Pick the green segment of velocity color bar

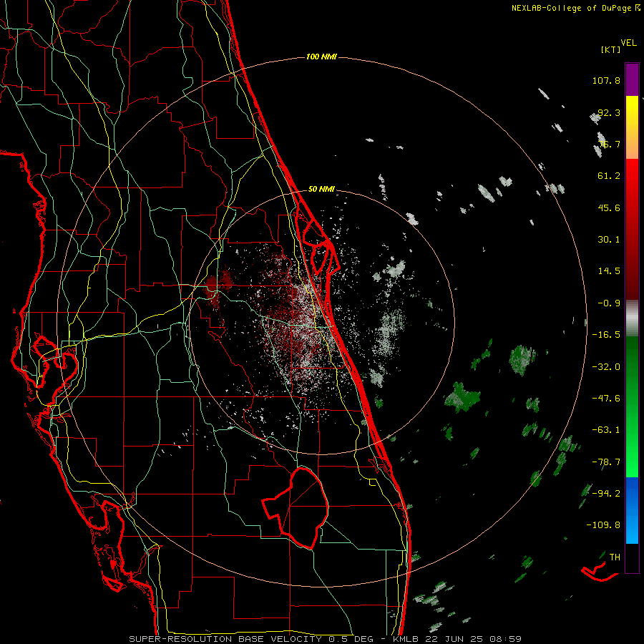click(x=632, y=406)
